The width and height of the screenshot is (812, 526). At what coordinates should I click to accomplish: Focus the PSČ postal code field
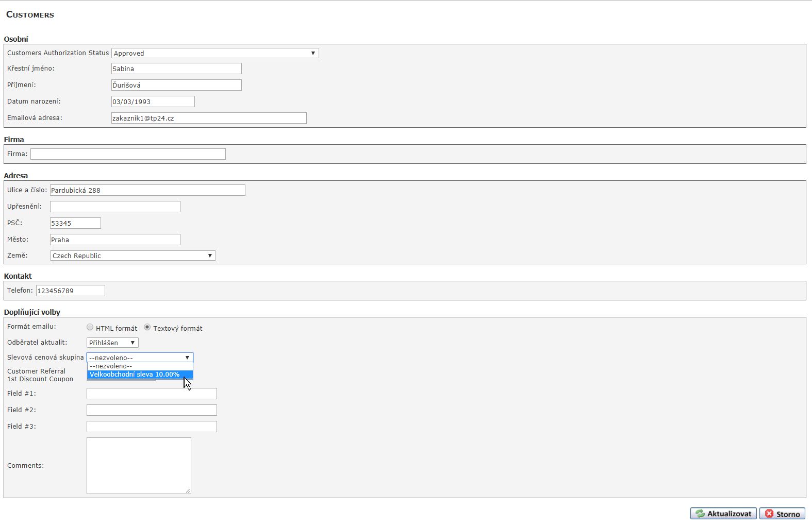[x=75, y=223]
